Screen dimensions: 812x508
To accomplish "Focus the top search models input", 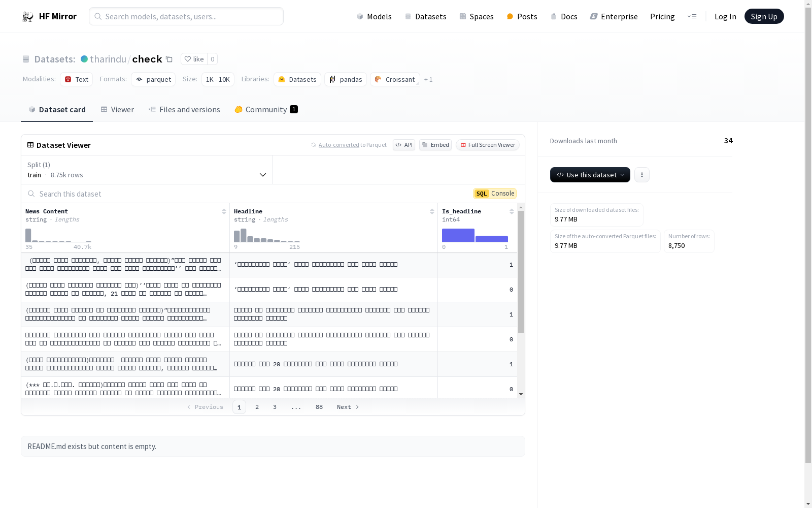I will tap(186, 16).
